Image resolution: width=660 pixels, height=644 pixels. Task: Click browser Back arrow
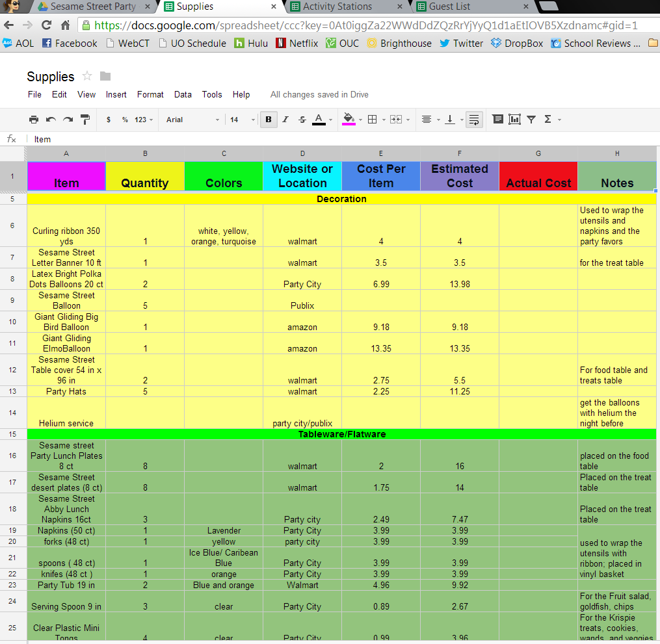pos(9,25)
